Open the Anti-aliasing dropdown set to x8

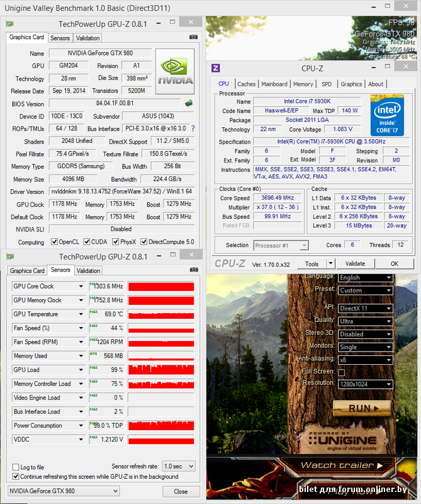coord(366,360)
